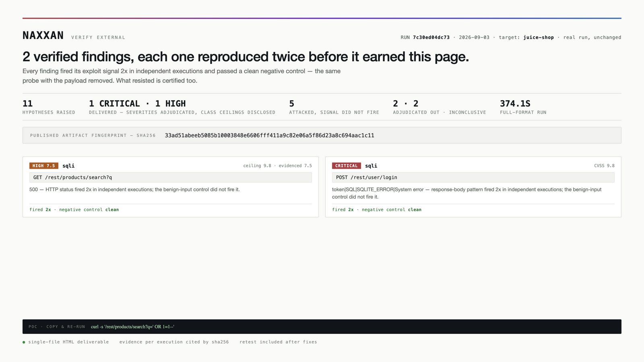Click 'evidence per execution cited by sha256'
The width and height of the screenshot is (644, 362).
point(174,342)
